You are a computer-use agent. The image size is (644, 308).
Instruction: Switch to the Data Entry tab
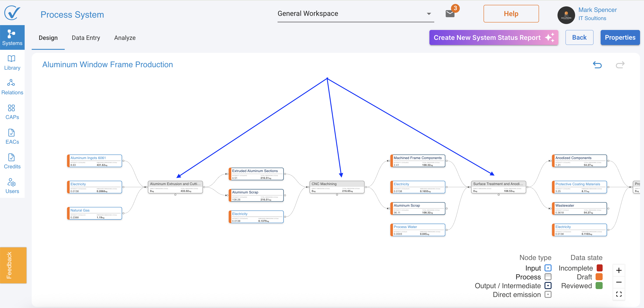86,38
